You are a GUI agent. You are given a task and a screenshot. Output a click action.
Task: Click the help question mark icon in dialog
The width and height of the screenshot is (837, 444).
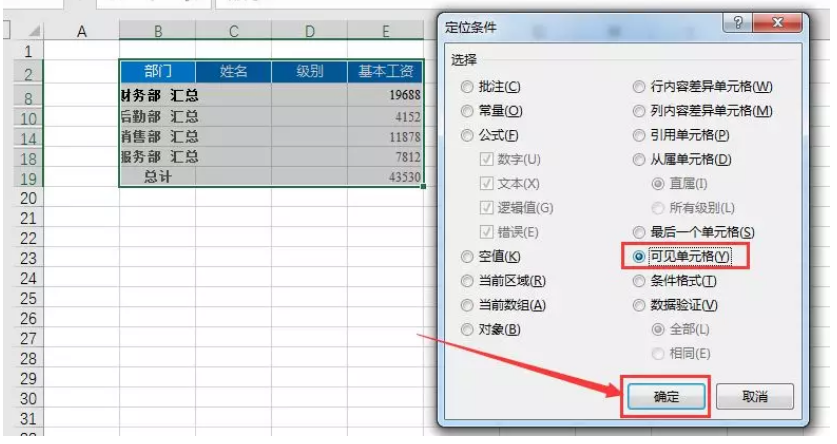coord(738,22)
